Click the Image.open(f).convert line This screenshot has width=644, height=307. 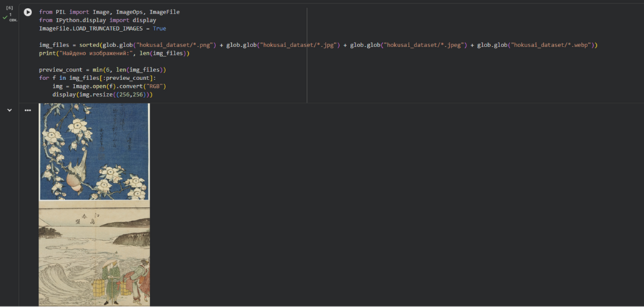(109, 87)
